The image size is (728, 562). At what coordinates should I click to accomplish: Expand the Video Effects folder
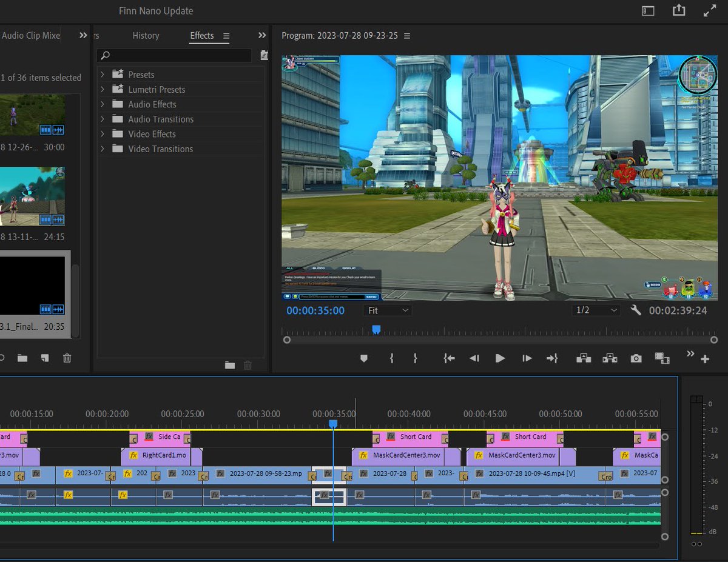103,134
